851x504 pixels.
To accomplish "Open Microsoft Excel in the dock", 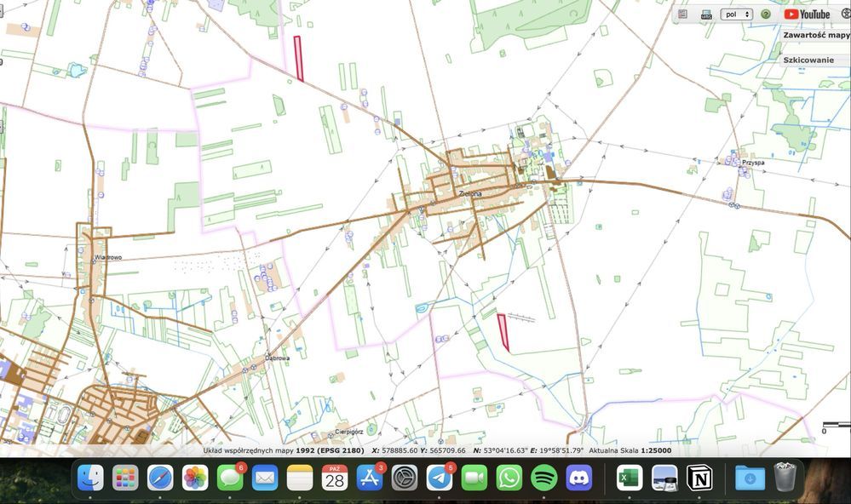I will coord(630,478).
